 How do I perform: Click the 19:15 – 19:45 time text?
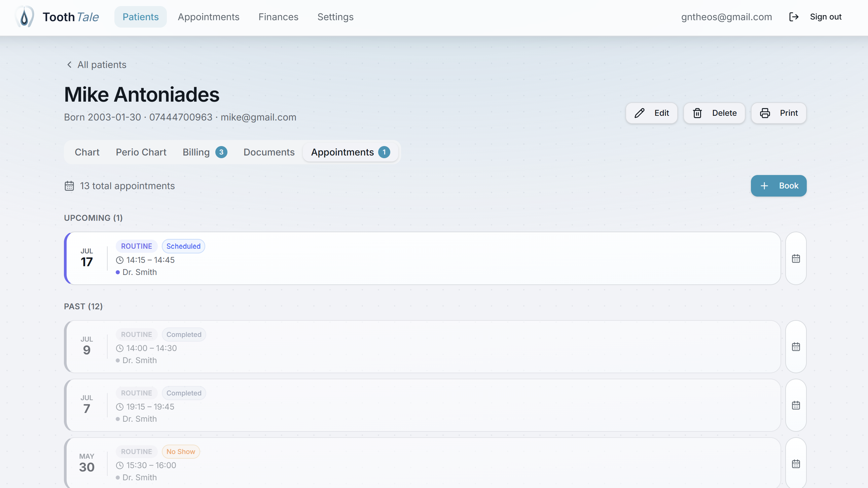click(x=150, y=407)
